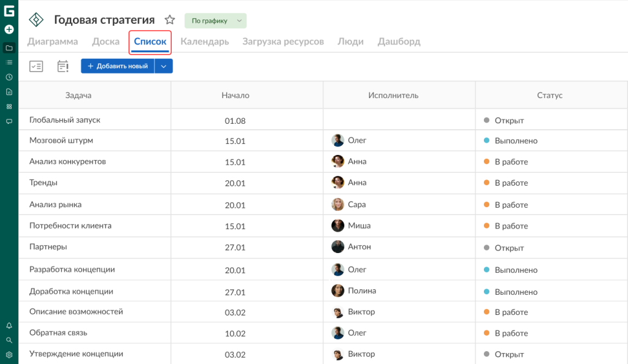Image resolution: width=628 pixels, height=364 pixels.
Task: Select the Глобальный запуск task name
Action: coord(65,120)
